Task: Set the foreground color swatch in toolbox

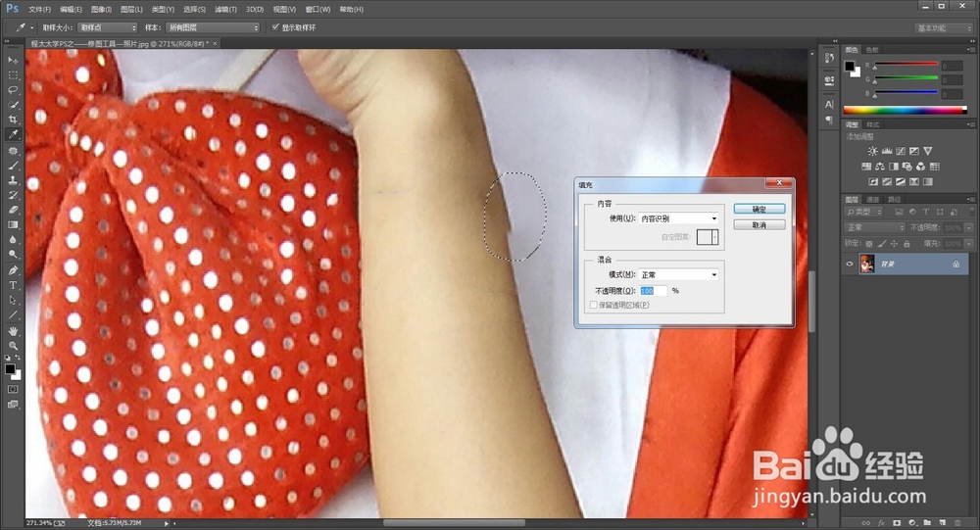Action: (x=10, y=369)
